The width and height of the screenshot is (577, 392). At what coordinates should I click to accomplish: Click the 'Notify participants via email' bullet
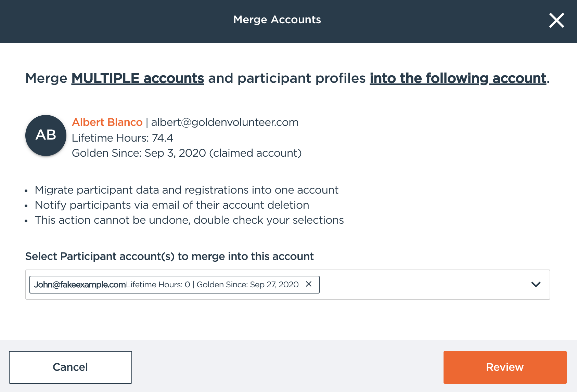click(172, 205)
